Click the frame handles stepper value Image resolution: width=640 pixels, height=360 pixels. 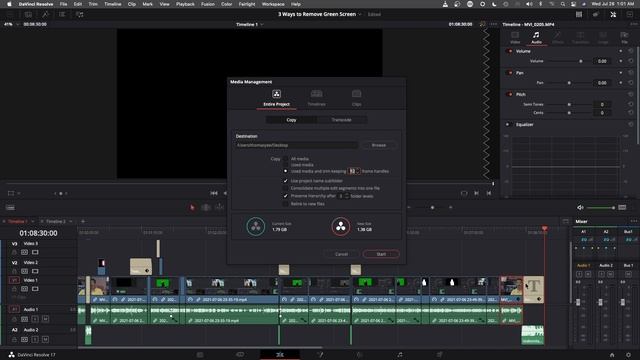[x=353, y=171]
